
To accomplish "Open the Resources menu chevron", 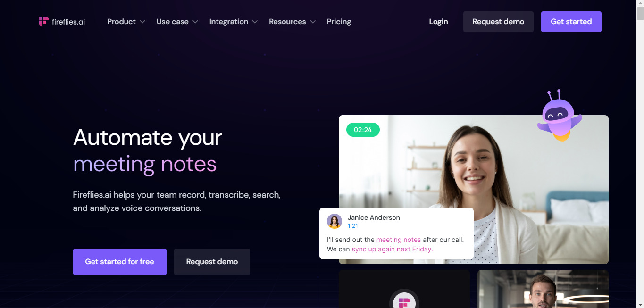I will [x=313, y=22].
